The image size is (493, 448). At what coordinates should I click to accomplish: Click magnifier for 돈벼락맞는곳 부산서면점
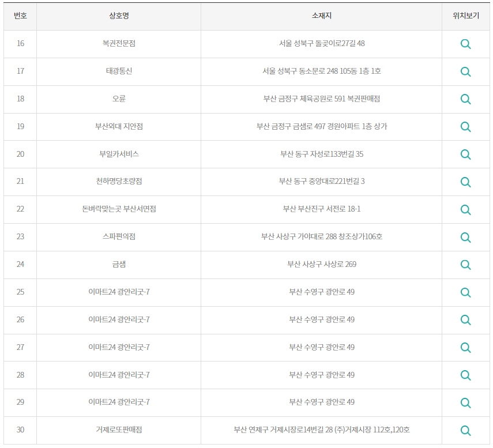466,210
